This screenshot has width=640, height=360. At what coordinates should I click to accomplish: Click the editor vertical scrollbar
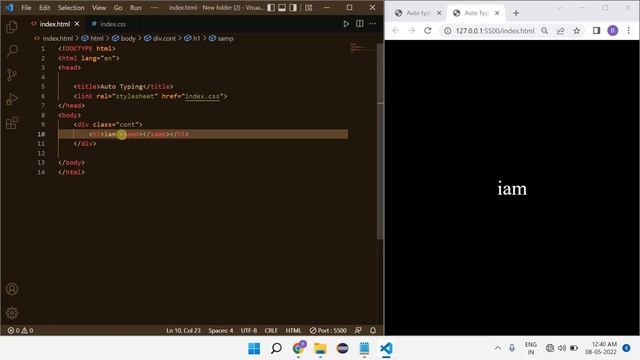click(380, 141)
